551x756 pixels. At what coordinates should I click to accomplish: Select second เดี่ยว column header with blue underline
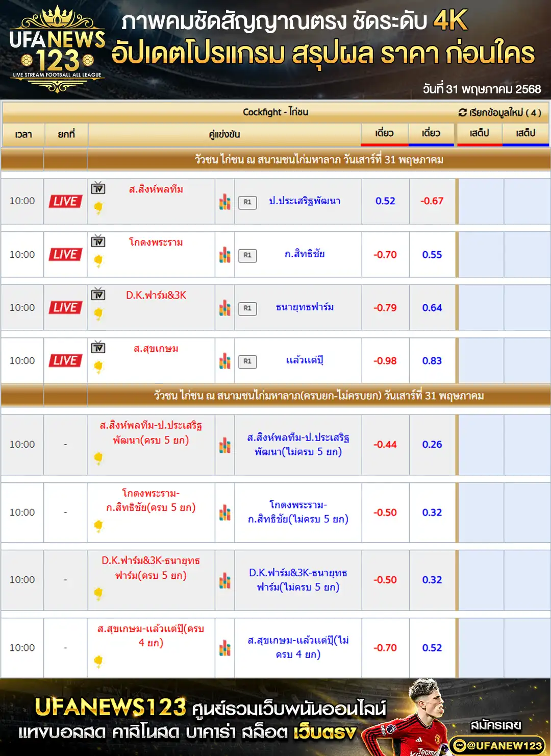point(431,134)
